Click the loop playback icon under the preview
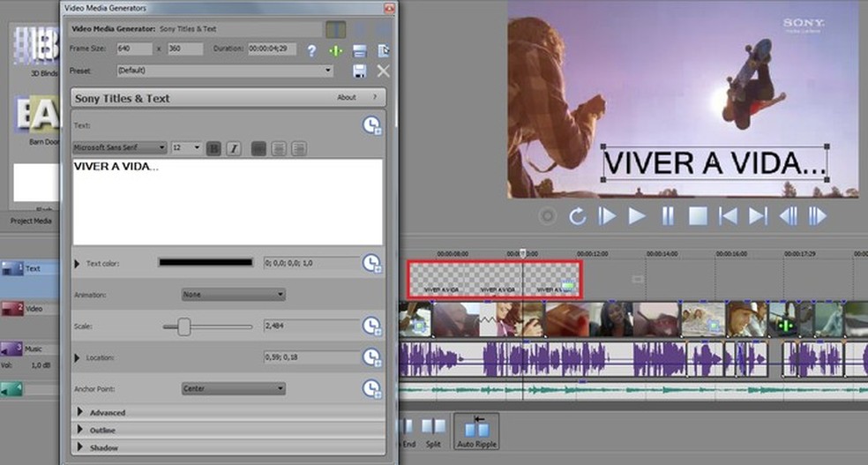The image size is (868, 465). [x=577, y=216]
